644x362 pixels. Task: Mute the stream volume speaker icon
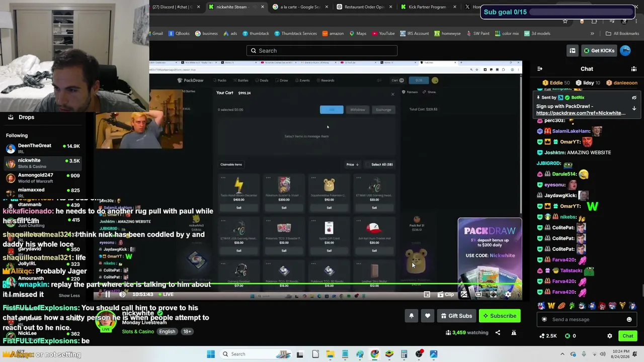pos(122,295)
